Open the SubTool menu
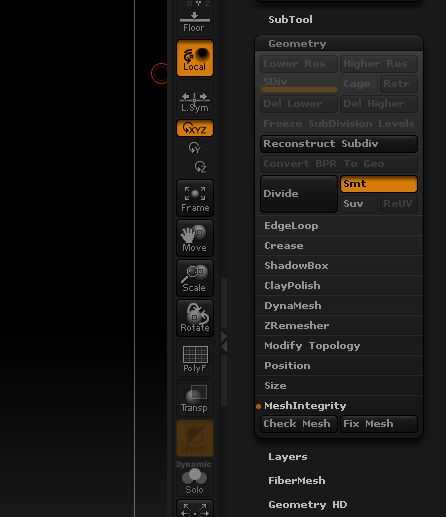Image resolution: width=446 pixels, height=517 pixels. point(290,20)
